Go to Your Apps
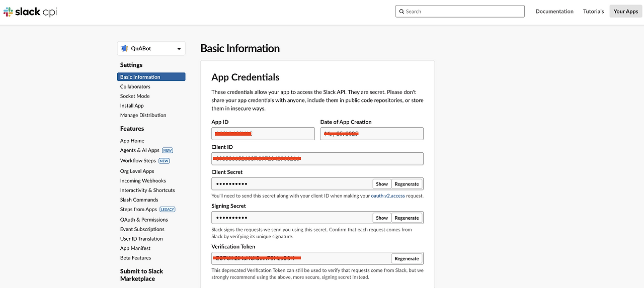This screenshot has width=644, height=288. click(626, 11)
